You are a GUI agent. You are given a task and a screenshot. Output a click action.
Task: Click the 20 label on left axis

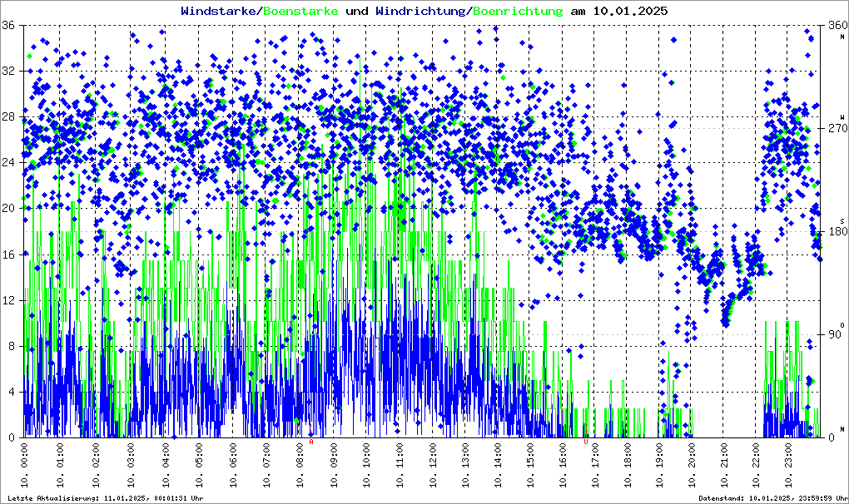pos(9,209)
